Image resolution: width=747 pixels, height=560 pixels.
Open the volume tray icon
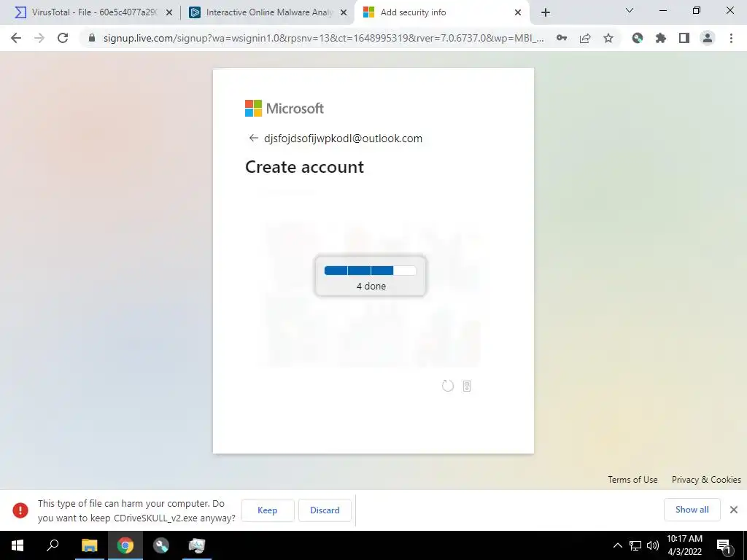pos(653,545)
